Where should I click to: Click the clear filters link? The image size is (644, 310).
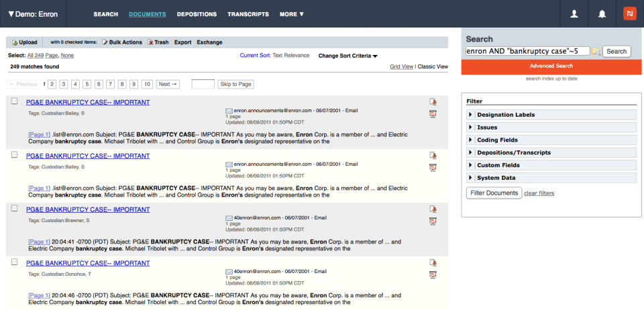click(539, 193)
